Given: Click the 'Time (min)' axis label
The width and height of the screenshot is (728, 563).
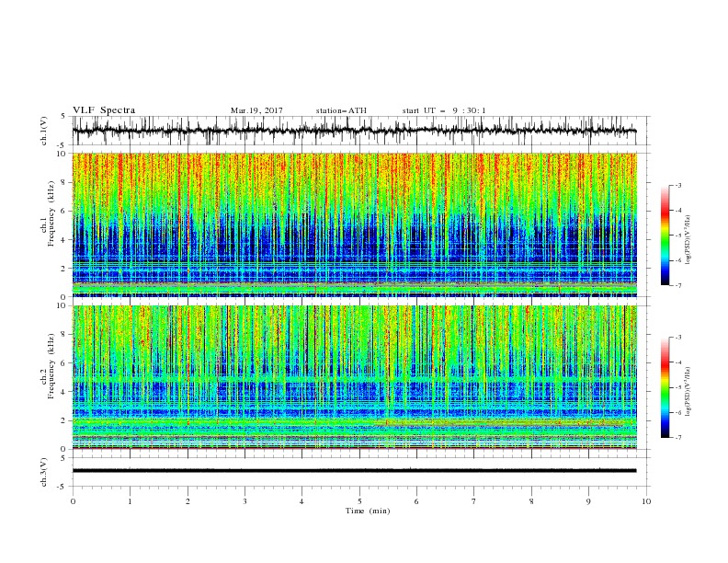Looking at the screenshot, I should [368, 511].
